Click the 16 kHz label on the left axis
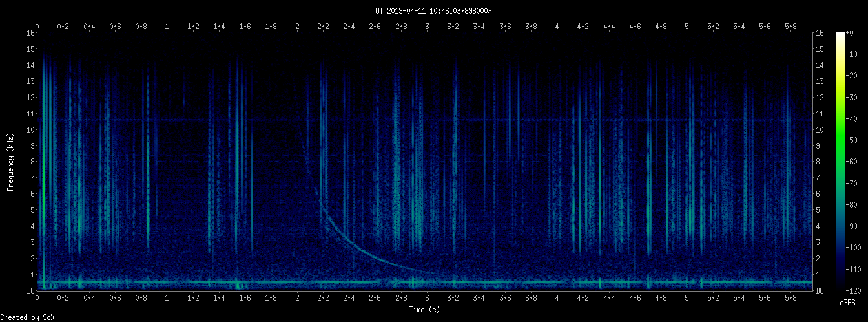868x322 pixels. click(x=30, y=33)
